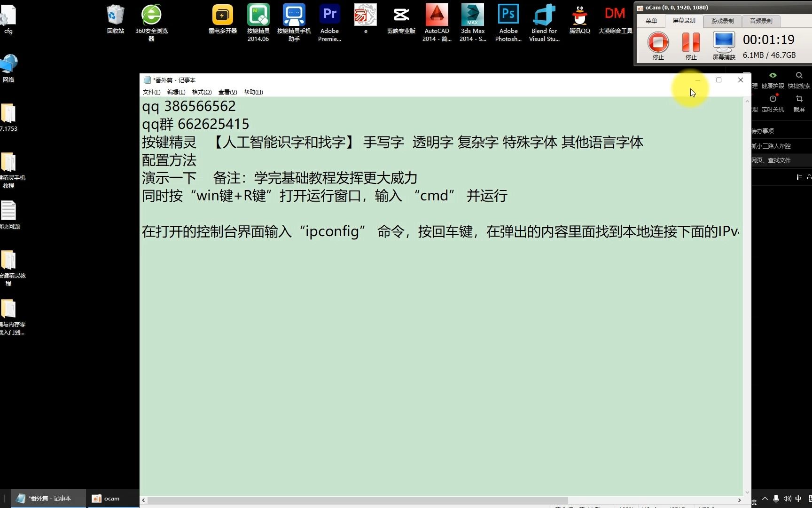Screen dimensions: 812x508
Task: Launch the 腾讯QQ penguin desktop icon
Action: coord(580,19)
